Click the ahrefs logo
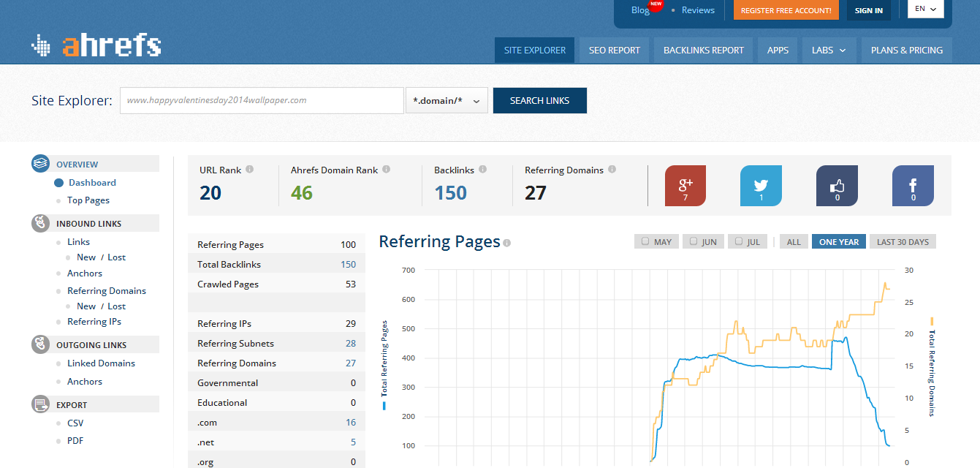The image size is (980, 468). tap(96, 45)
